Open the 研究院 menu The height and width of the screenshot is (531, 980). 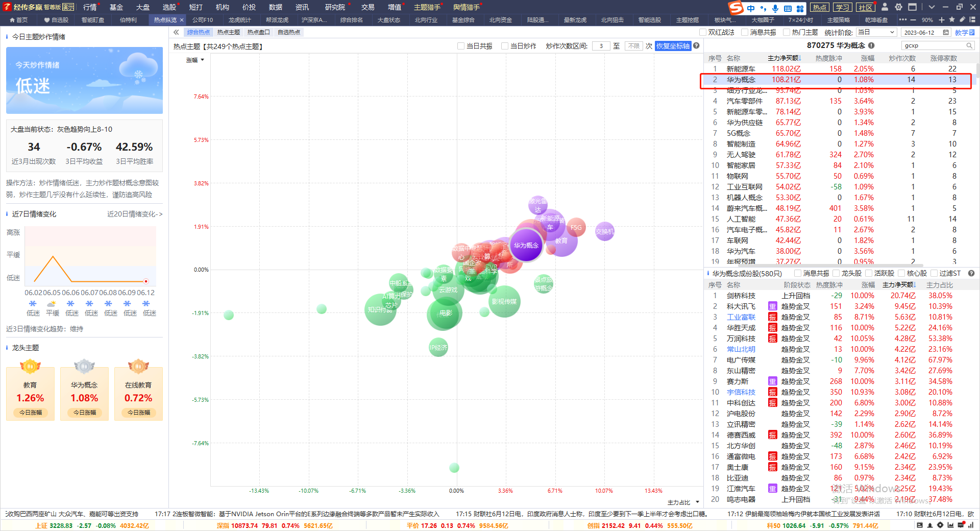pos(335,7)
